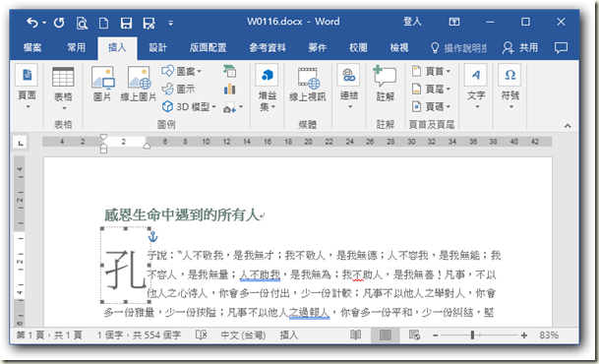599x364 pixels.
Task: Open the 連結 links dropdown
Action: [348, 88]
